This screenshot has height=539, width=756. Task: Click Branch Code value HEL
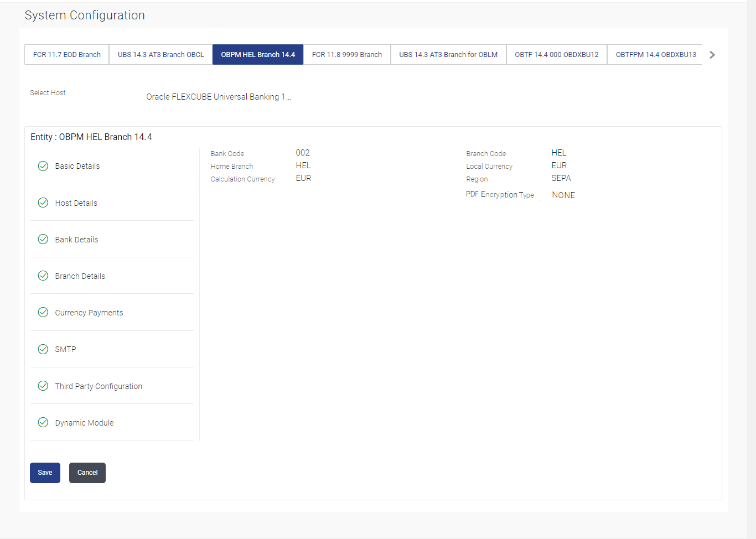[559, 153]
